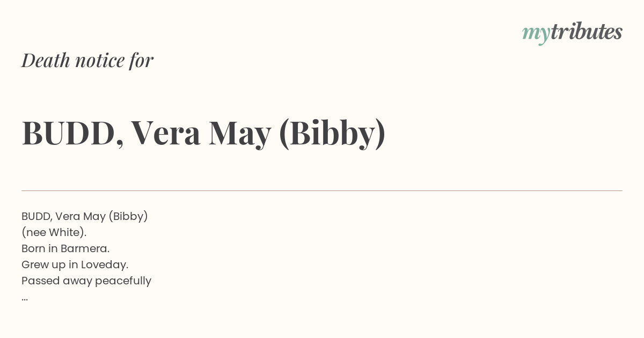Click the horizontal divider line under heading
The image size is (644, 338).
click(322, 190)
